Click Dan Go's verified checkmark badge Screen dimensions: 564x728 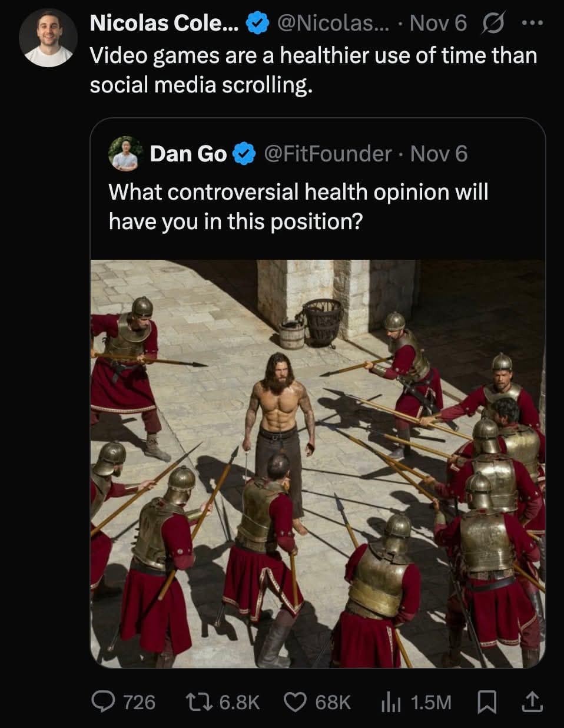(x=244, y=154)
